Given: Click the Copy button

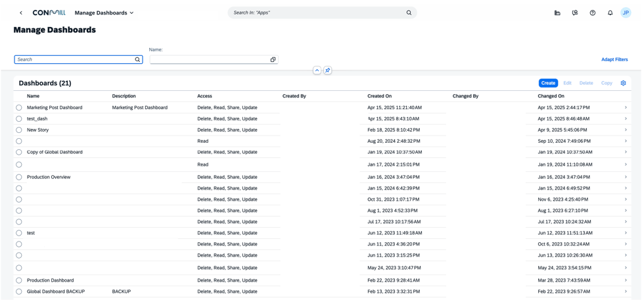Looking at the screenshot, I should pyautogui.click(x=607, y=83).
